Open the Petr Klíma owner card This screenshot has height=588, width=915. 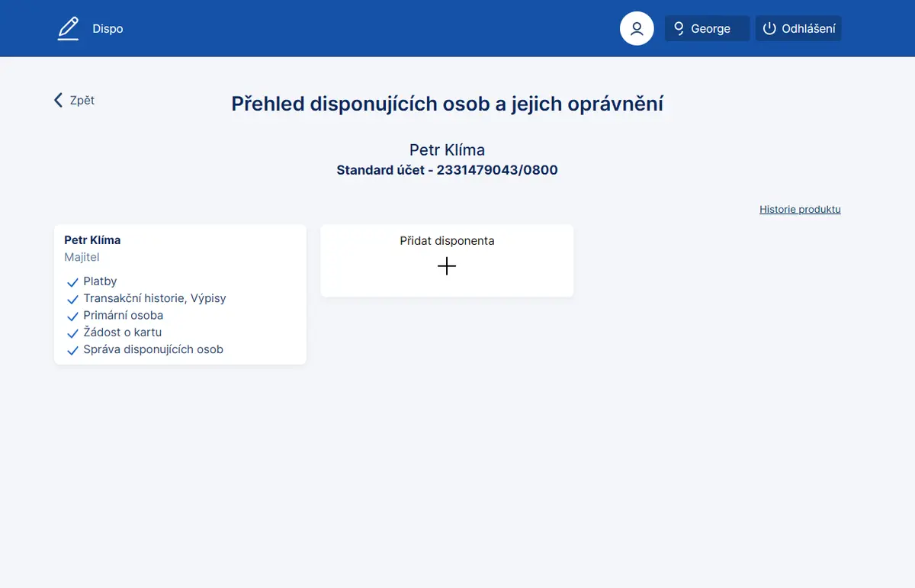point(180,294)
